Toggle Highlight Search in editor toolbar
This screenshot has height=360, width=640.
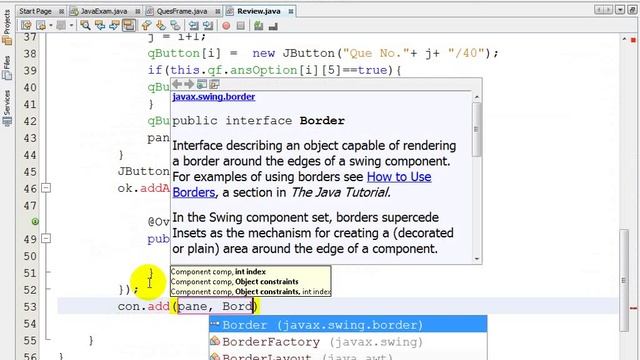[129, 26]
